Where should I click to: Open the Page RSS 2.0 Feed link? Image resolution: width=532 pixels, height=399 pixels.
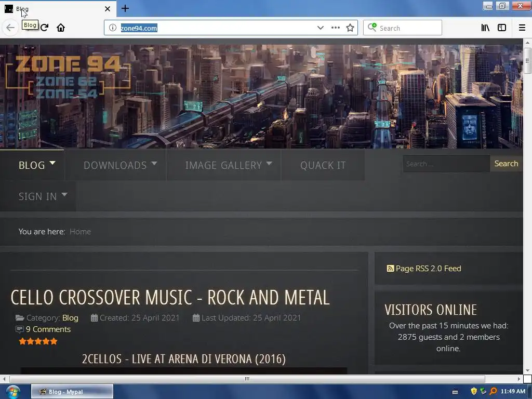[x=428, y=269]
